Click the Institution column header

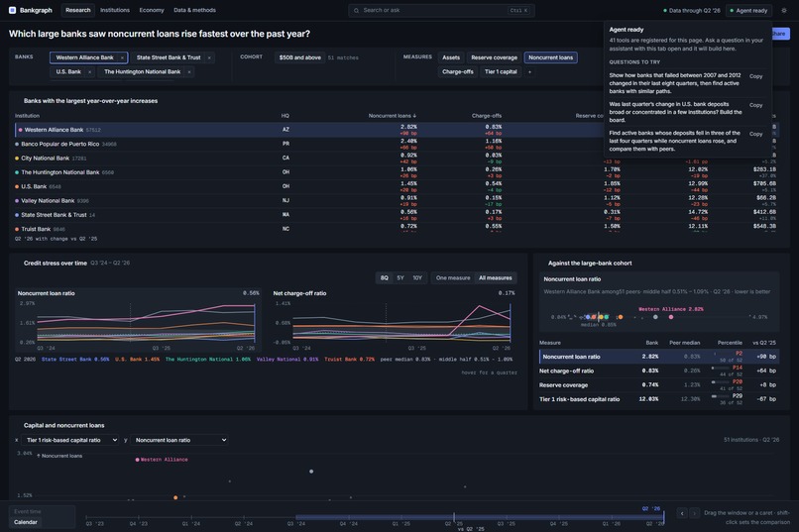pyautogui.click(x=27, y=116)
